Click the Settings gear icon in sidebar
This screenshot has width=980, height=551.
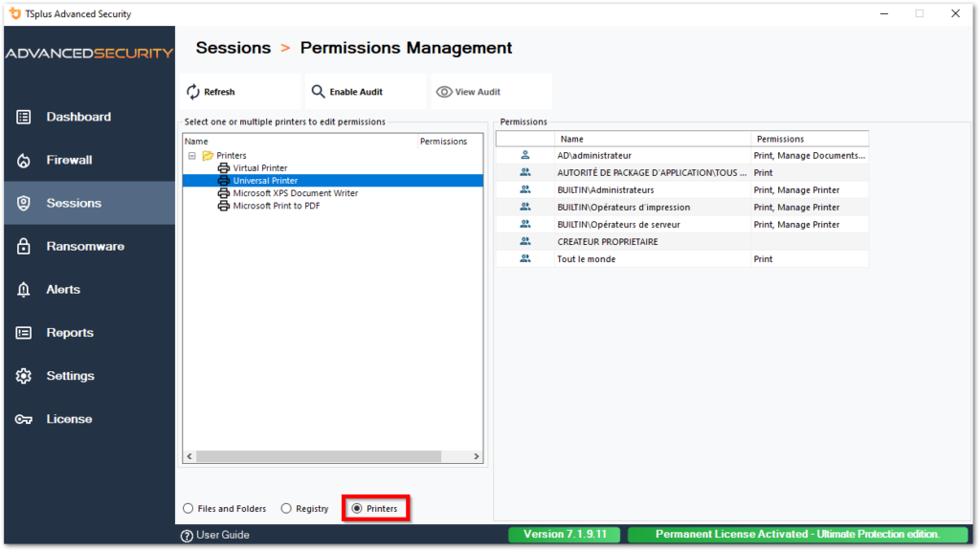point(21,375)
